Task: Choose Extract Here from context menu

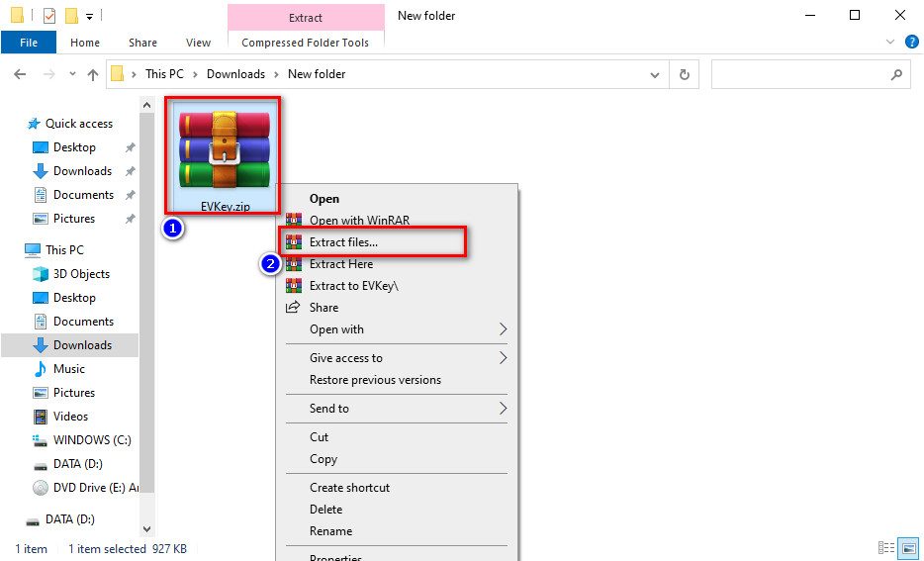Action: pos(395,264)
